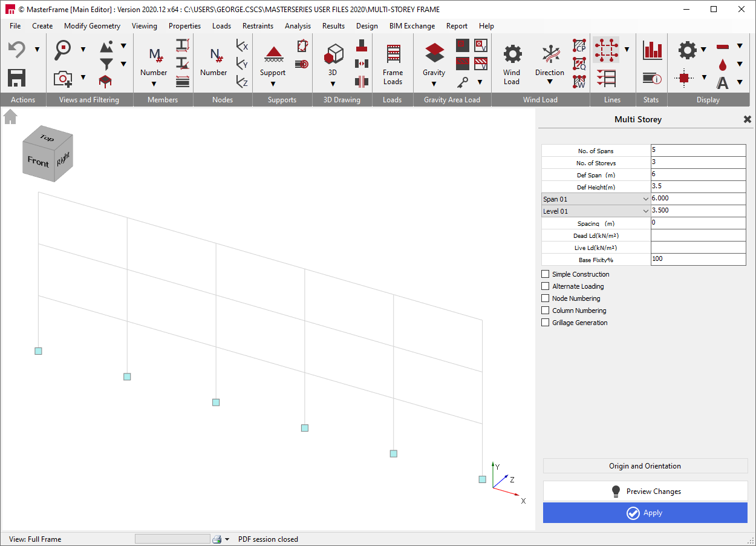Open the Level 01 dropdown
The width and height of the screenshot is (756, 546).
point(646,211)
